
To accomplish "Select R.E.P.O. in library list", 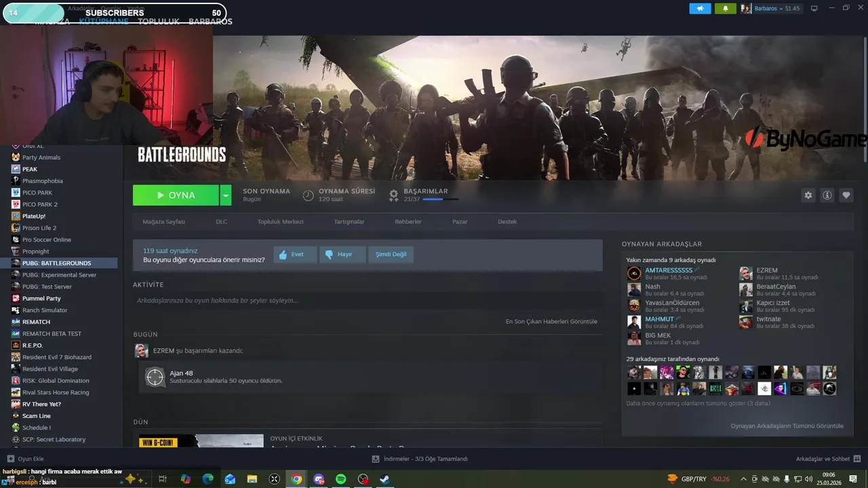I will (33, 345).
